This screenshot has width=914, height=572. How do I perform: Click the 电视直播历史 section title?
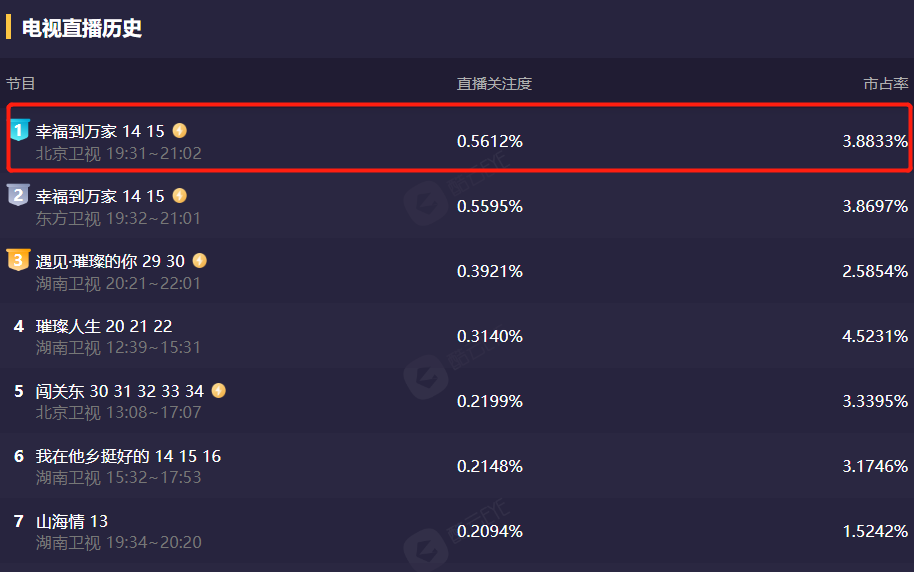click(82, 28)
